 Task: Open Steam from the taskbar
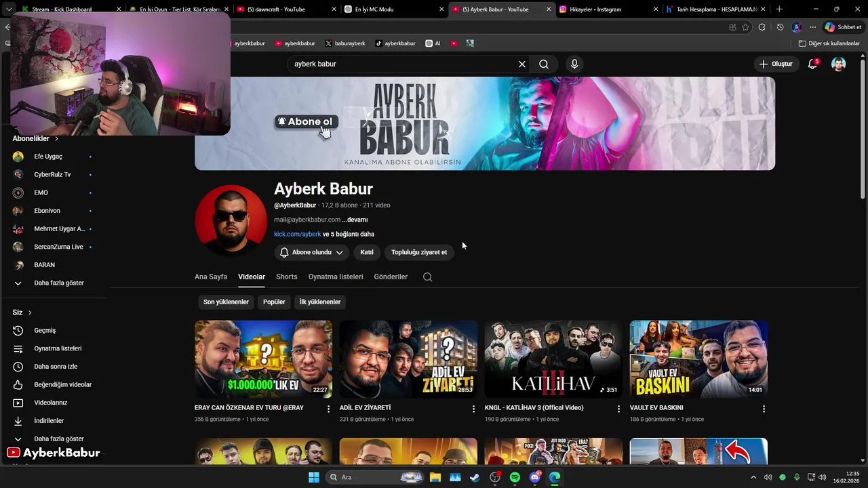click(475, 477)
